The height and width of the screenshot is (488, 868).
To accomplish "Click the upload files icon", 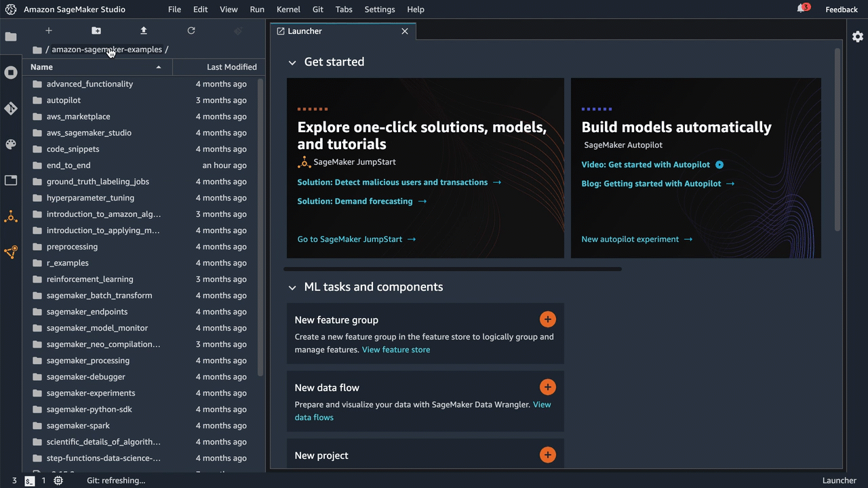I will click(x=144, y=31).
